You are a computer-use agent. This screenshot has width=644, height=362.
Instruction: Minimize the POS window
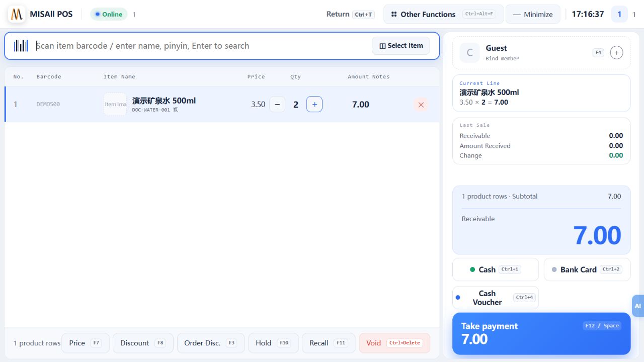click(533, 14)
